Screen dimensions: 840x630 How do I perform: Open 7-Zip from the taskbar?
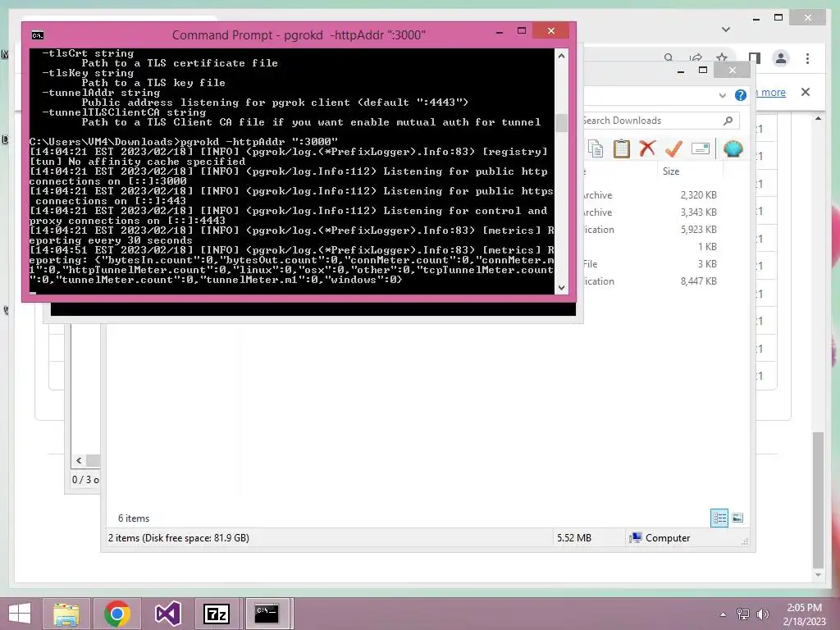[217, 614]
